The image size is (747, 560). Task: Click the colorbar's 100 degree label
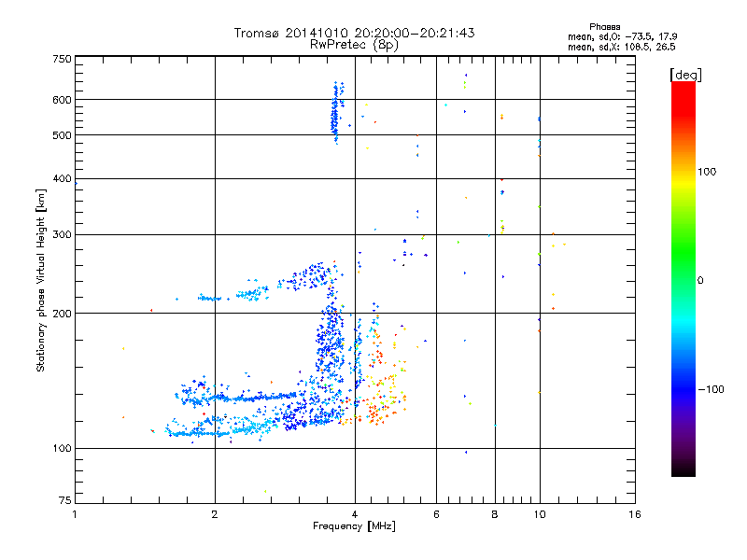(x=707, y=172)
